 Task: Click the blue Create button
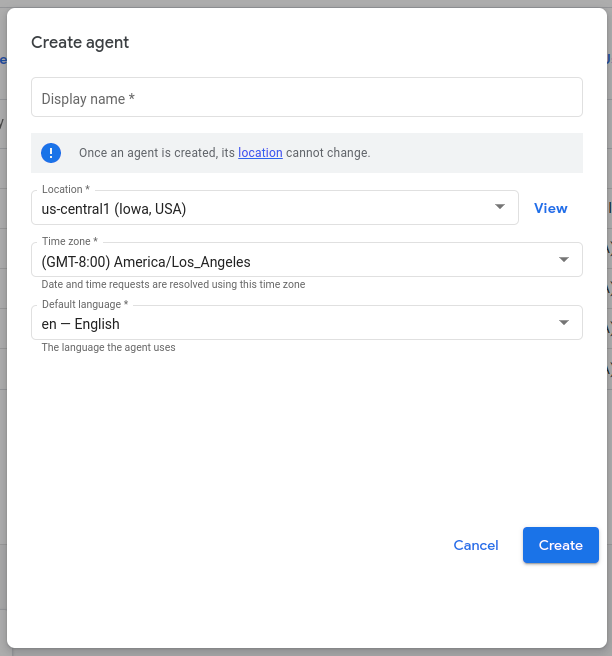pos(560,545)
